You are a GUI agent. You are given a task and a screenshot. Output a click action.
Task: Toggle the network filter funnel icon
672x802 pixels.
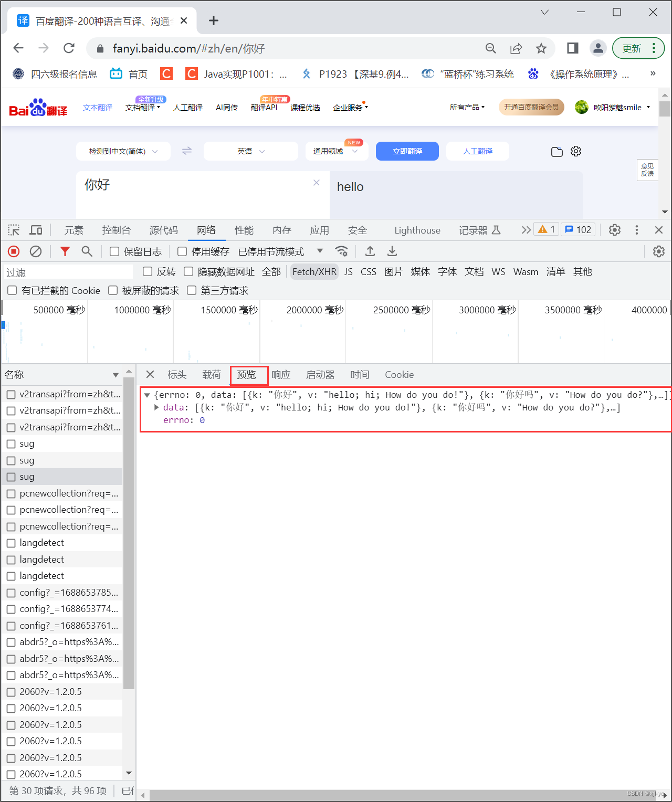pyautogui.click(x=65, y=251)
